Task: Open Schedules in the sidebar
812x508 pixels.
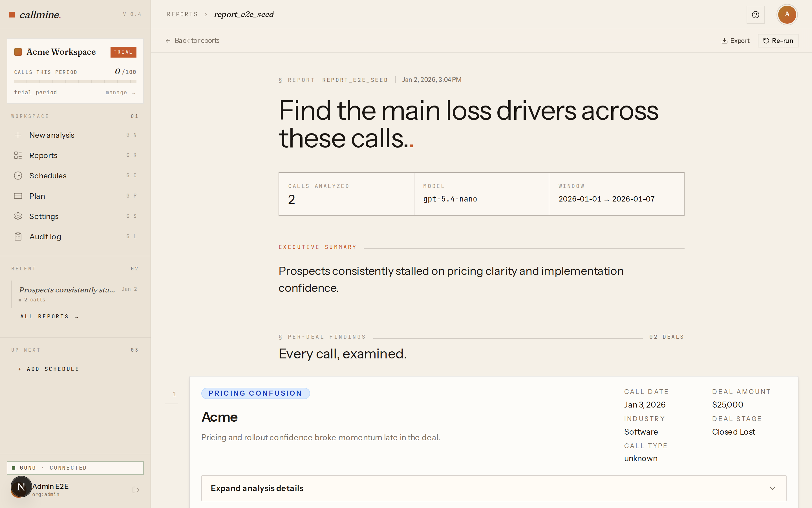Action: [x=75, y=176]
